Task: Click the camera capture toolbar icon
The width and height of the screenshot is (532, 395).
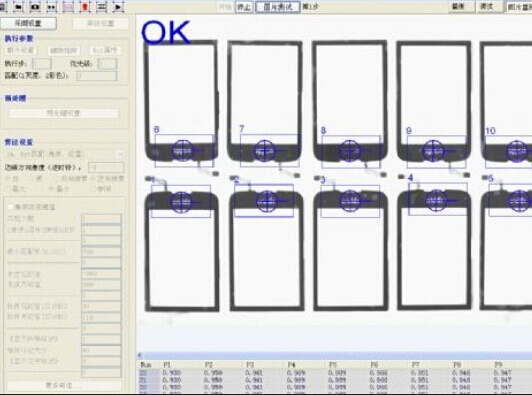Action: [35, 6]
